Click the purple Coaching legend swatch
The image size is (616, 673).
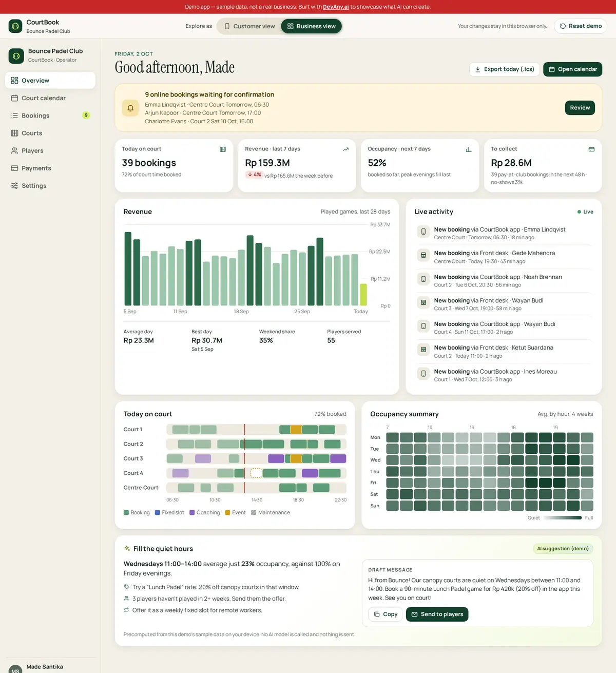click(192, 513)
